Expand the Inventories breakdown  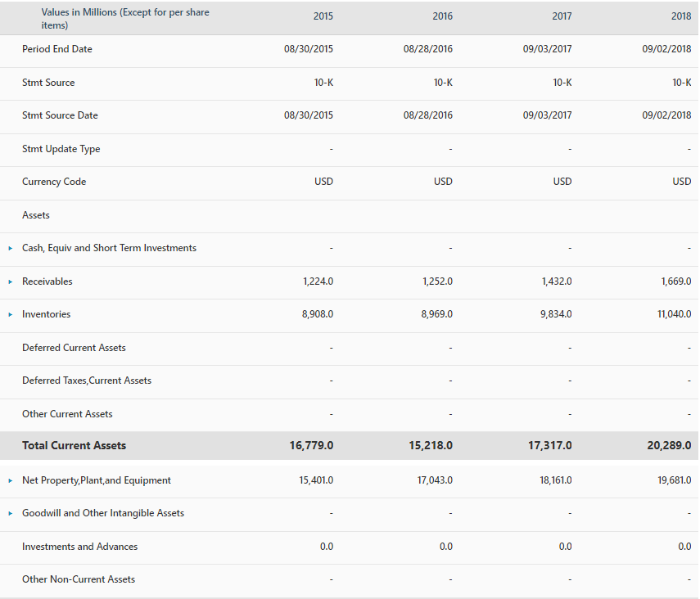(x=9, y=314)
